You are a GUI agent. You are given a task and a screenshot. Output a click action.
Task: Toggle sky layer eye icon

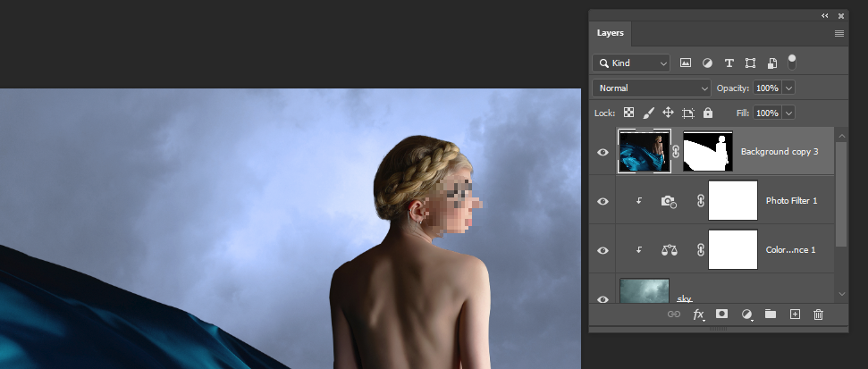[603, 299]
